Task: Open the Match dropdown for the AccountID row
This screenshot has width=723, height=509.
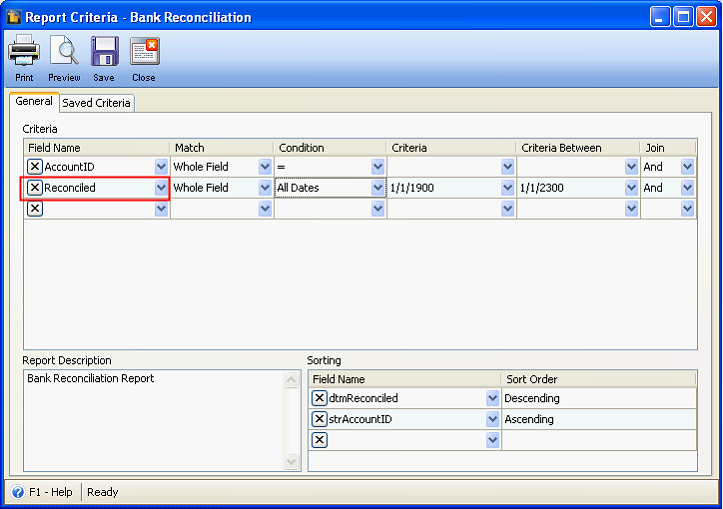Action: pos(265,166)
